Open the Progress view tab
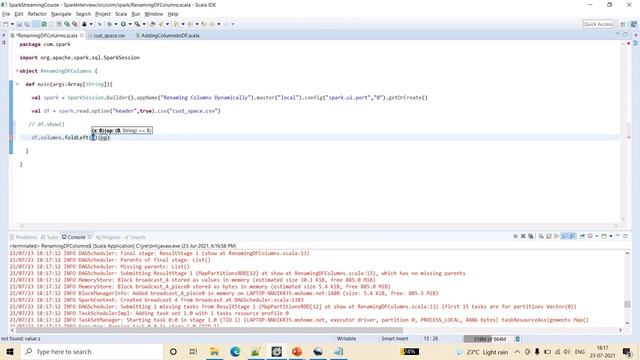Screen dimensions: 640x360 (x=108, y=237)
